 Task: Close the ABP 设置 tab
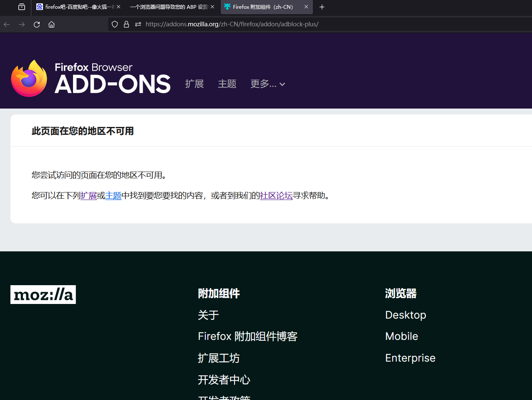coord(212,7)
